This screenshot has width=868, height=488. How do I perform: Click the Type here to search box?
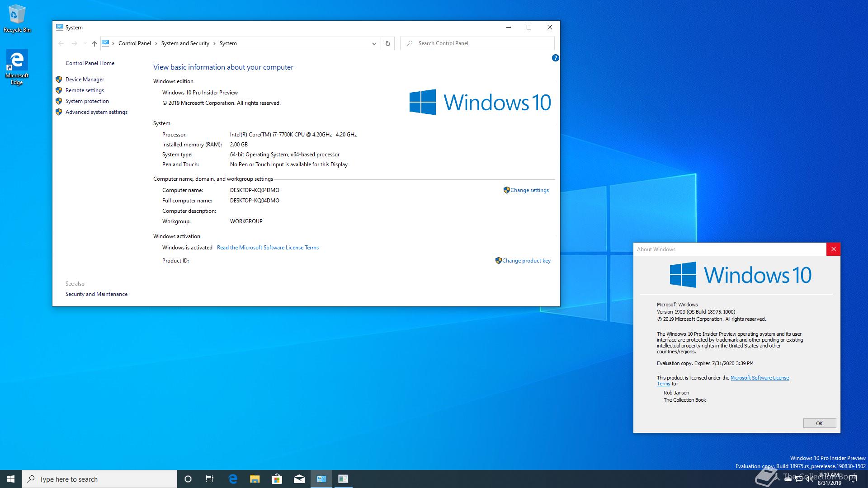[x=99, y=479]
